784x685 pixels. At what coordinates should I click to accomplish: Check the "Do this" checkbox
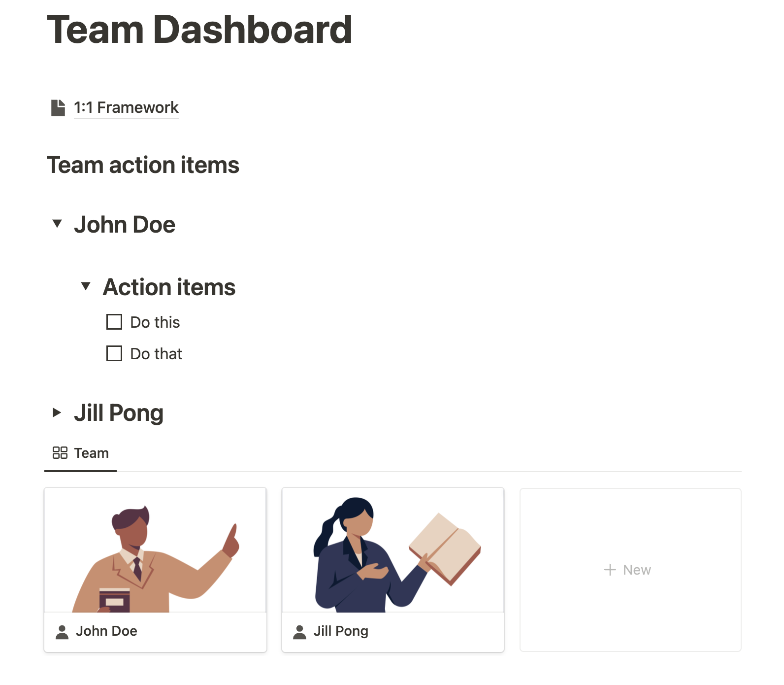(114, 322)
